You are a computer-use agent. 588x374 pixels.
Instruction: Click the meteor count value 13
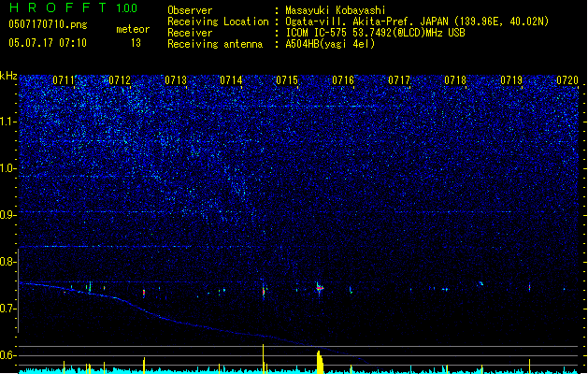(x=136, y=43)
